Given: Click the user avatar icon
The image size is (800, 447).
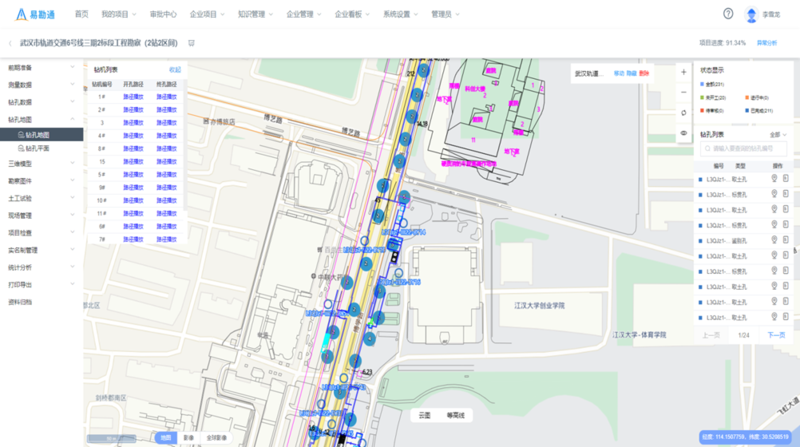Looking at the screenshot, I should (751, 14).
